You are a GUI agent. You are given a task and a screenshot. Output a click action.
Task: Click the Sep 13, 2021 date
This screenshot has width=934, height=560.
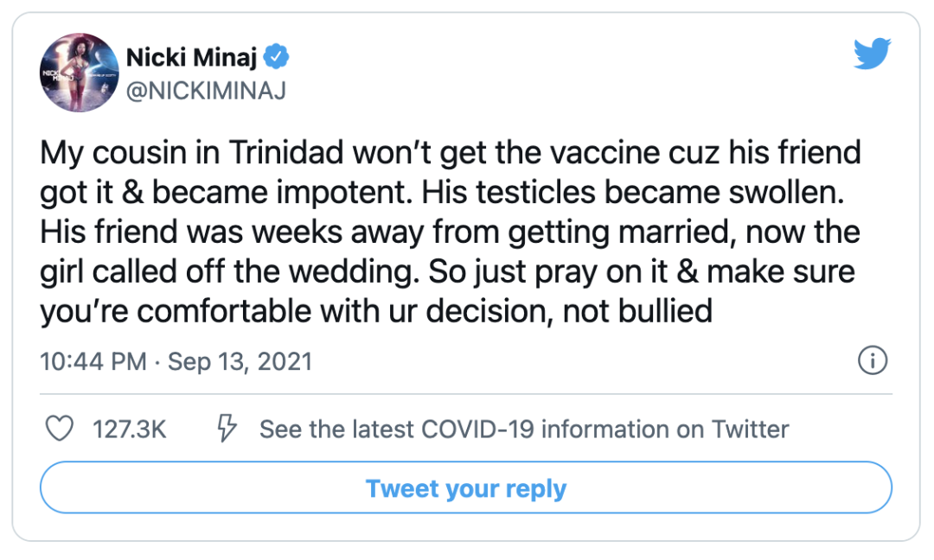click(240, 361)
